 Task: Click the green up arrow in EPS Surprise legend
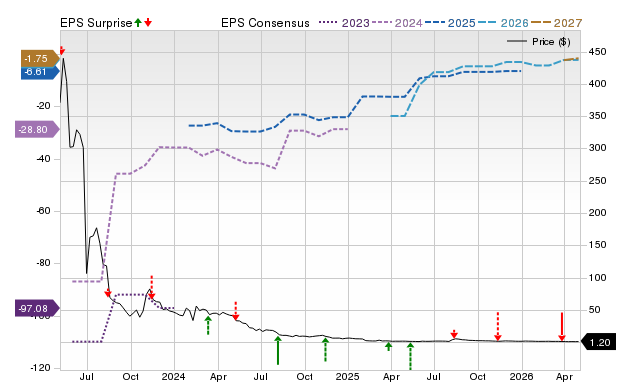pos(138,23)
